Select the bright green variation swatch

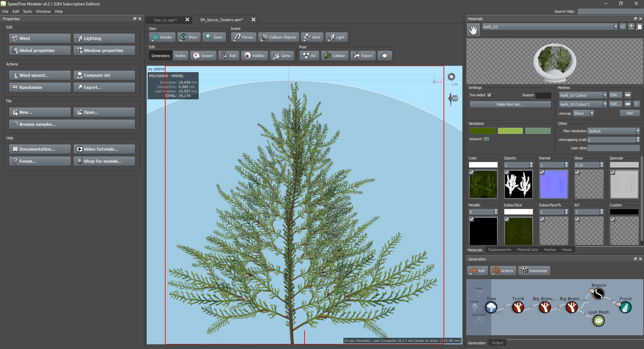510,131
